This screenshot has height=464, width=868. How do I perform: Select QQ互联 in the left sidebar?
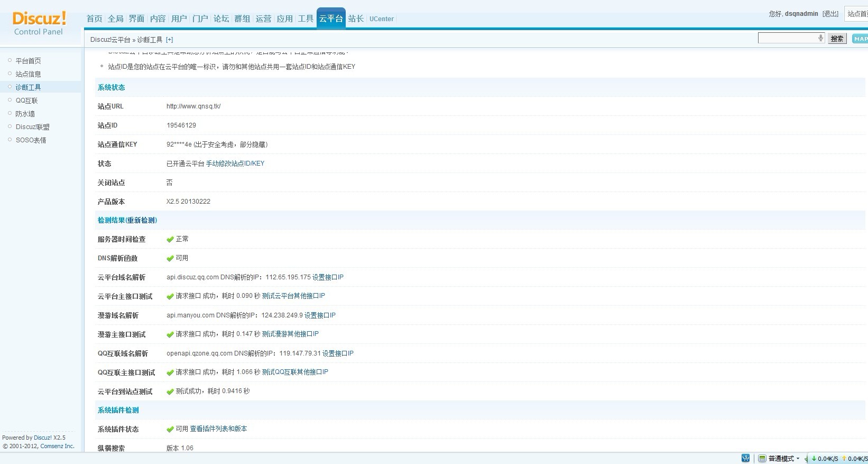26,101
